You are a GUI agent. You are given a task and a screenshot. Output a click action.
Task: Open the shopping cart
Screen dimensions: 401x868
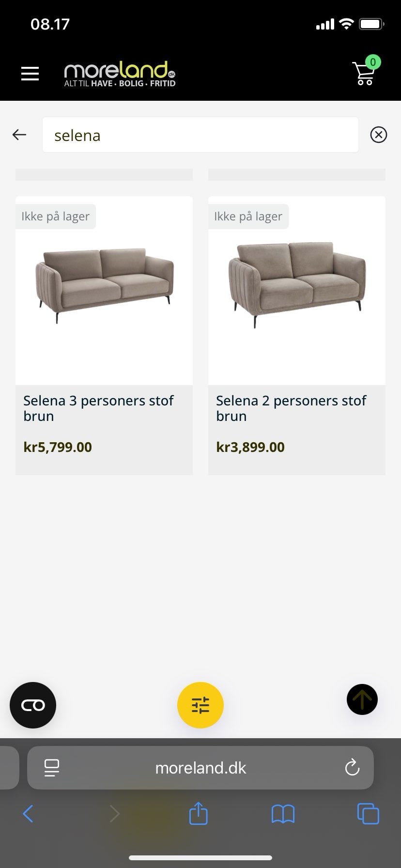point(365,73)
